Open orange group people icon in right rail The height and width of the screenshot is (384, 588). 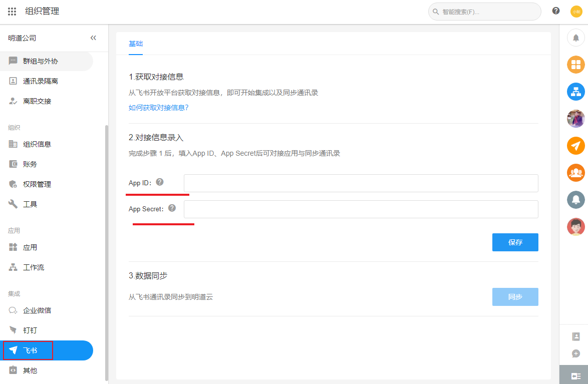pyautogui.click(x=576, y=173)
